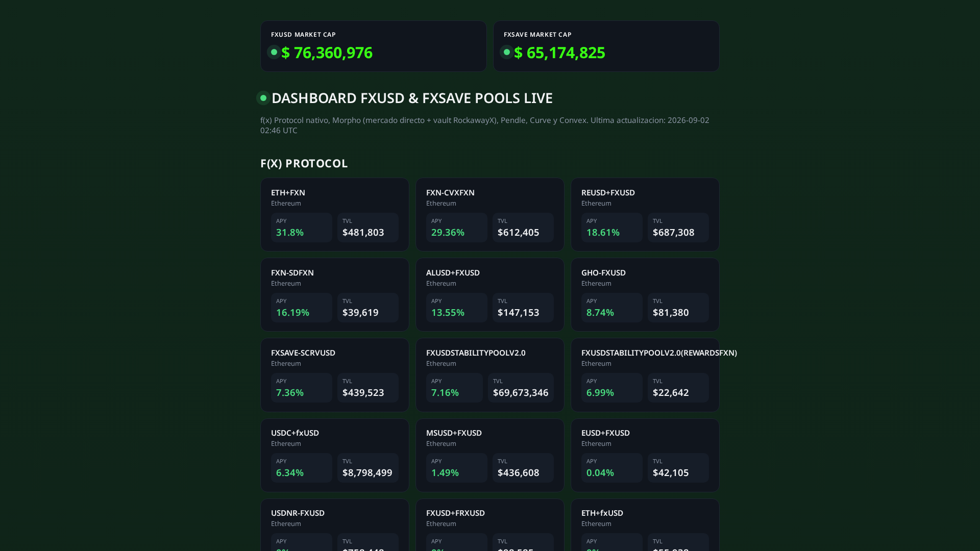
Task: Click the 29.36% APY value
Action: 448,232
